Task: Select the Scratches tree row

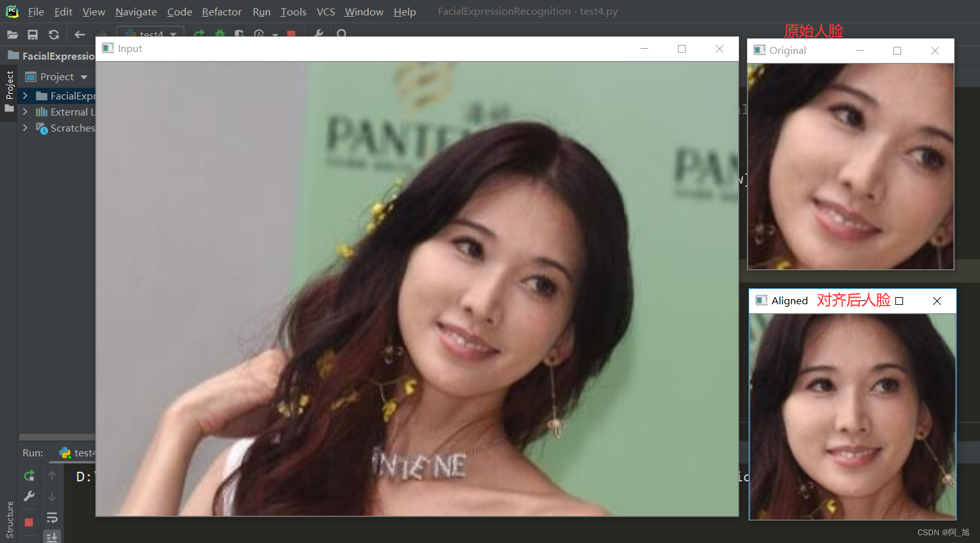Action: pos(57,128)
